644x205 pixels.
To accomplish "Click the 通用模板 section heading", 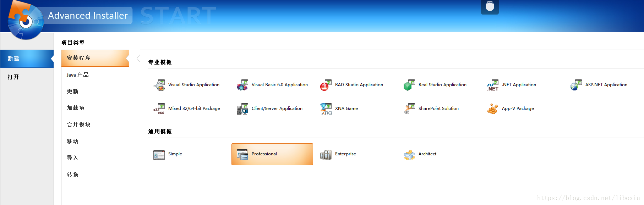I will click(x=160, y=132).
